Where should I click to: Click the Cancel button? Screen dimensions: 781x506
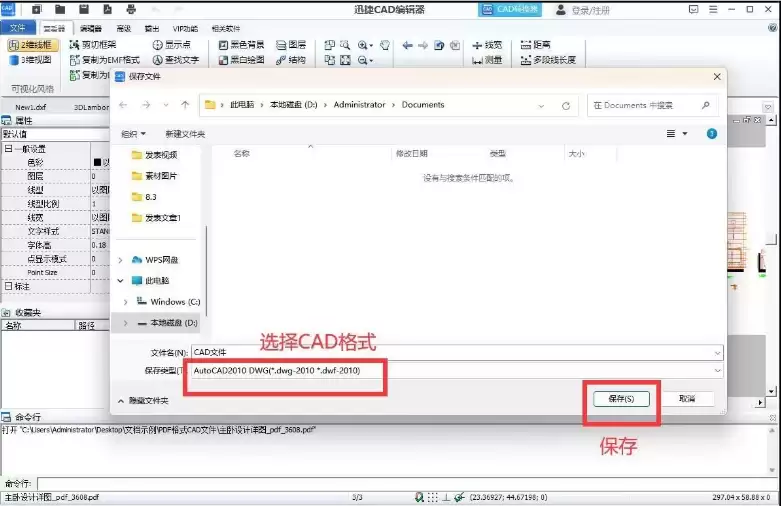[686, 398]
